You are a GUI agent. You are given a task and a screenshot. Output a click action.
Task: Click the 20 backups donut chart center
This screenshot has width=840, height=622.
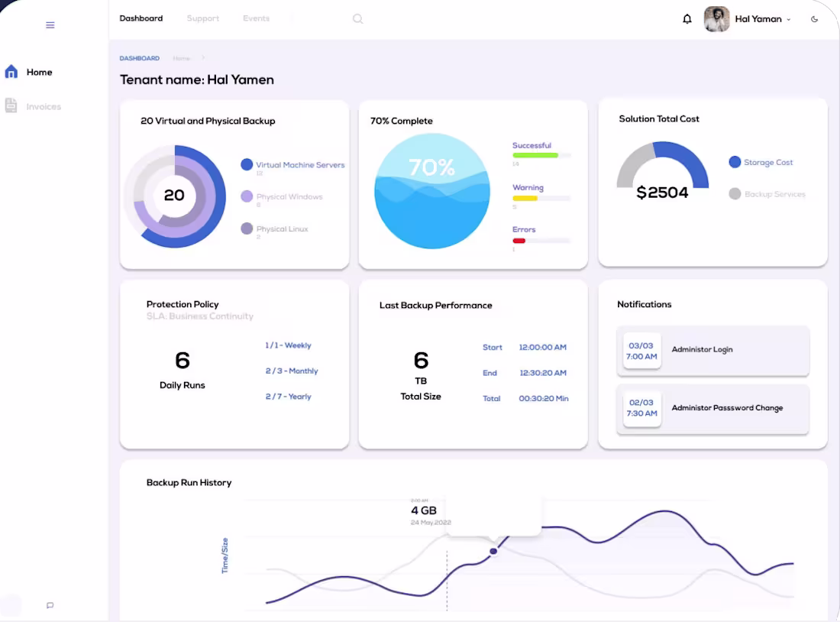(174, 195)
